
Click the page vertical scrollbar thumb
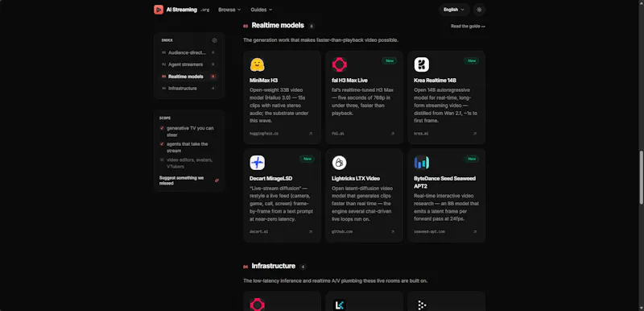(641, 176)
